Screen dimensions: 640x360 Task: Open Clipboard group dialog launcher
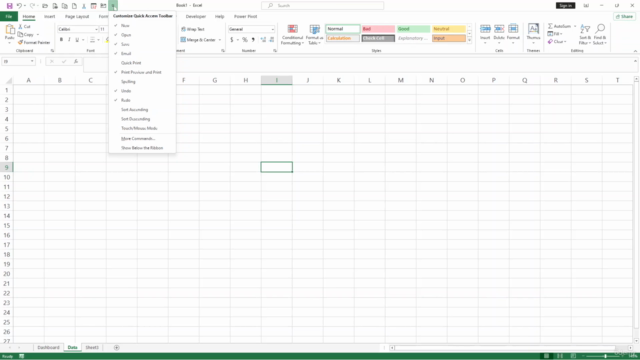pyautogui.click(x=52, y=51)
